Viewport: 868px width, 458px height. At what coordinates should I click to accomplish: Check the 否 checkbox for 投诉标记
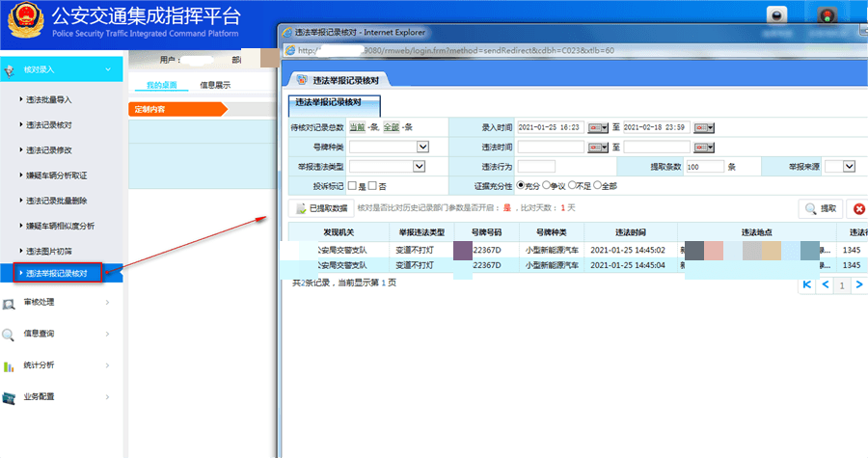(372, 185)
